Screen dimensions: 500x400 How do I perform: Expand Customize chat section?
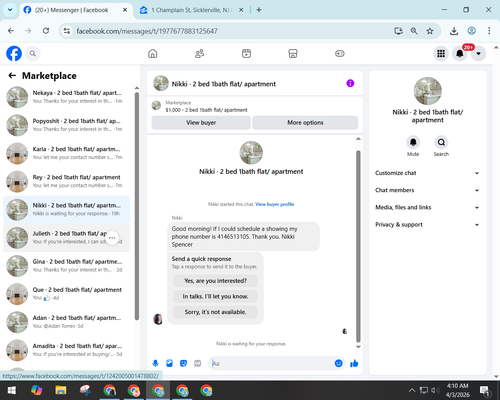click(427, 173)
